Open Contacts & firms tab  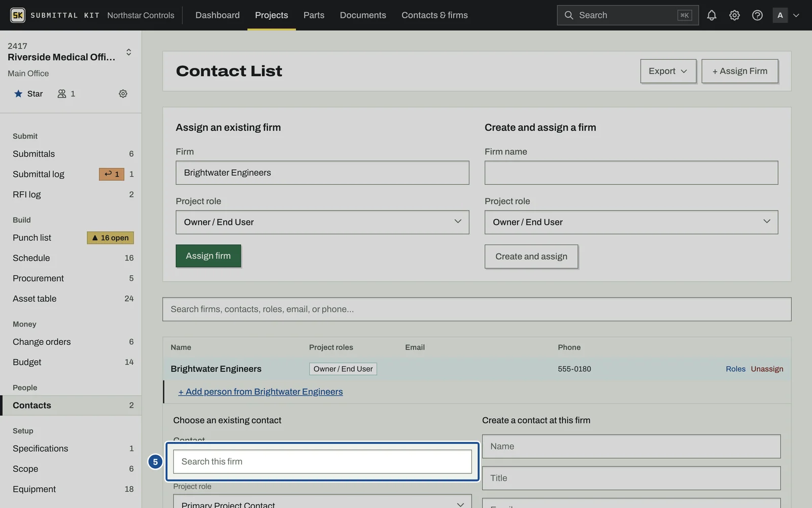434,15
